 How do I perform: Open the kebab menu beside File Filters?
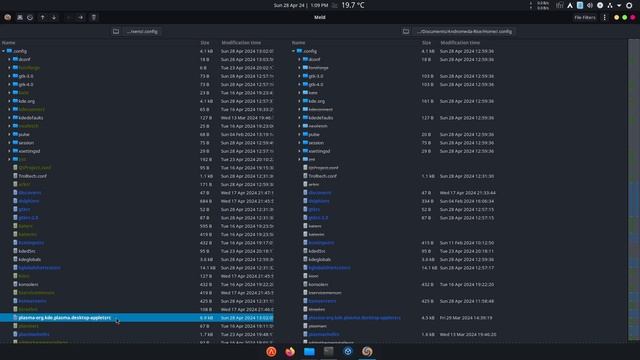click(x=604, y=18)
